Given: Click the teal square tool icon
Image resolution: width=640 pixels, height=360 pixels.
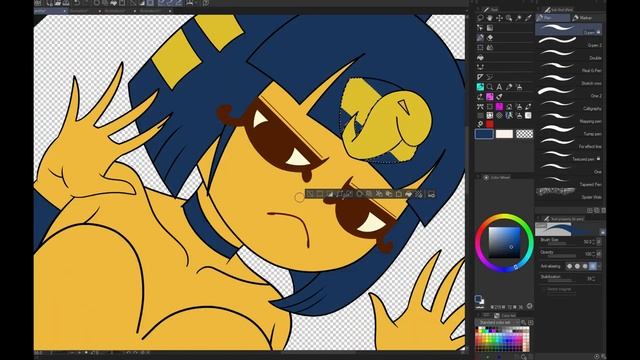Looking at the screenshot, I should point(480,87).
